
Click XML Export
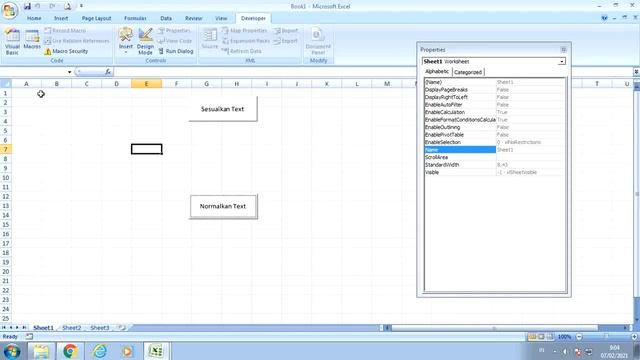286,41
